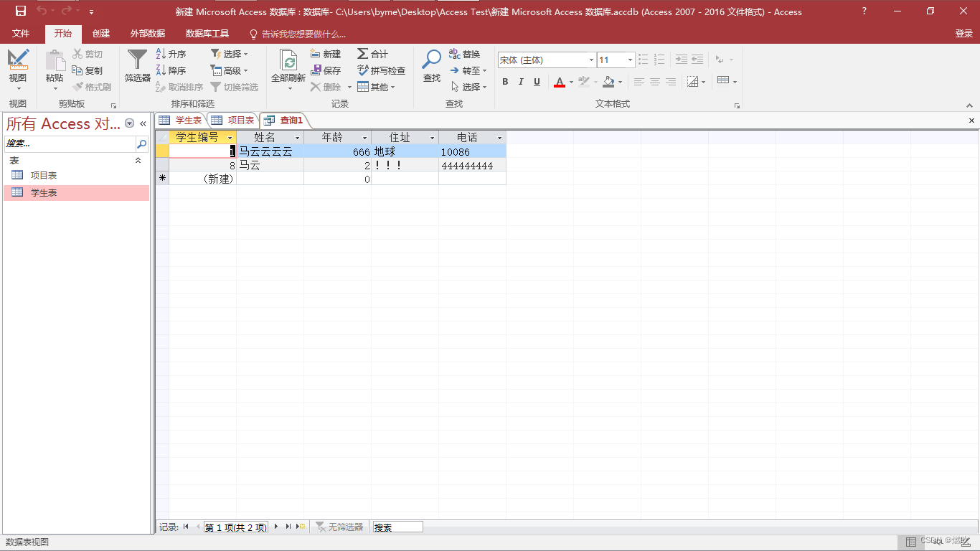Click the search magnifier in navigation pane
This screenshot has height=551, width=980.
[x=141, y=143]
